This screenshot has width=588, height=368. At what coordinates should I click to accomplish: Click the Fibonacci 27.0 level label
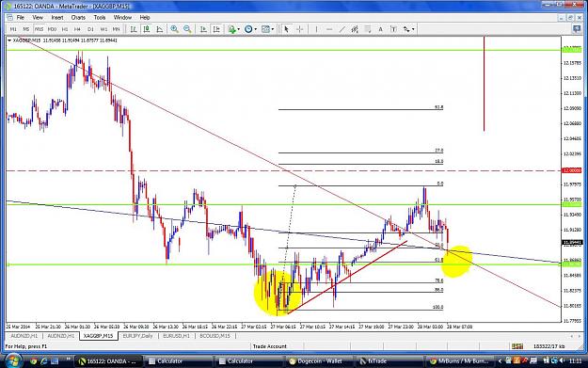438,151
